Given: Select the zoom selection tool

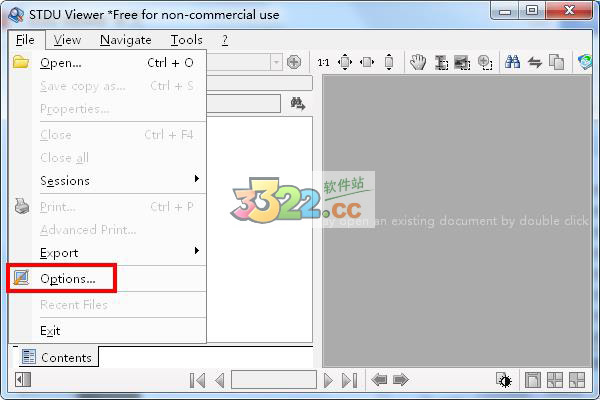Looking at the screenshot, I should pos(485,62).
